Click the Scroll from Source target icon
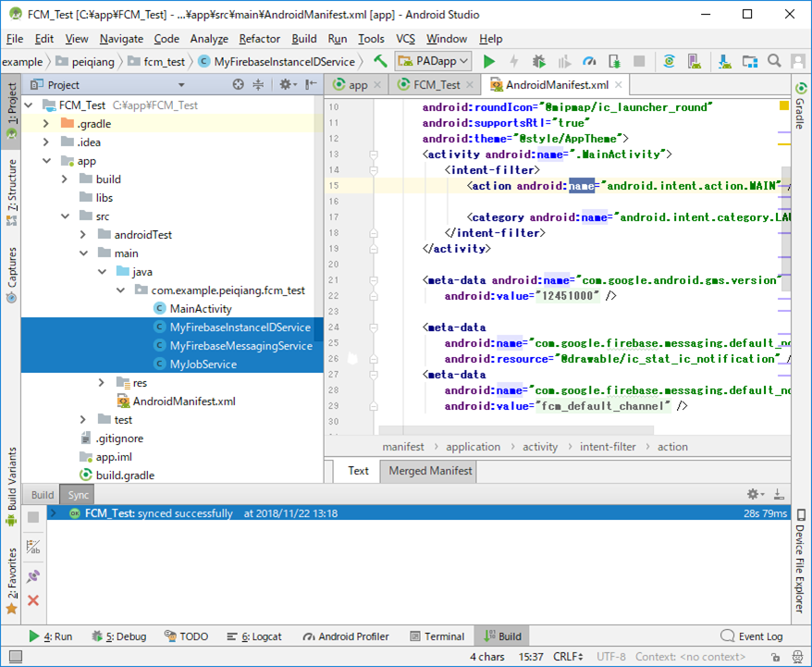Viewport: 812px width, 667px height. (x=239, y=84)
